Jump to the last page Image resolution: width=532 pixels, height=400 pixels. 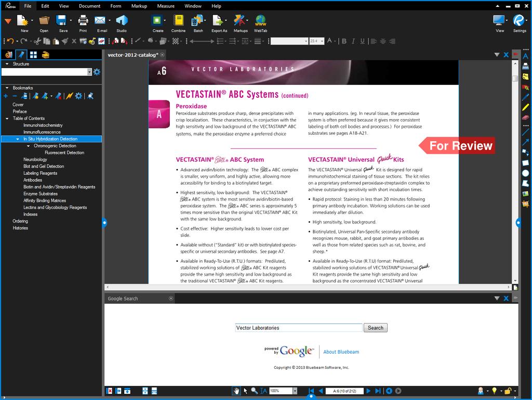(378, 391)
